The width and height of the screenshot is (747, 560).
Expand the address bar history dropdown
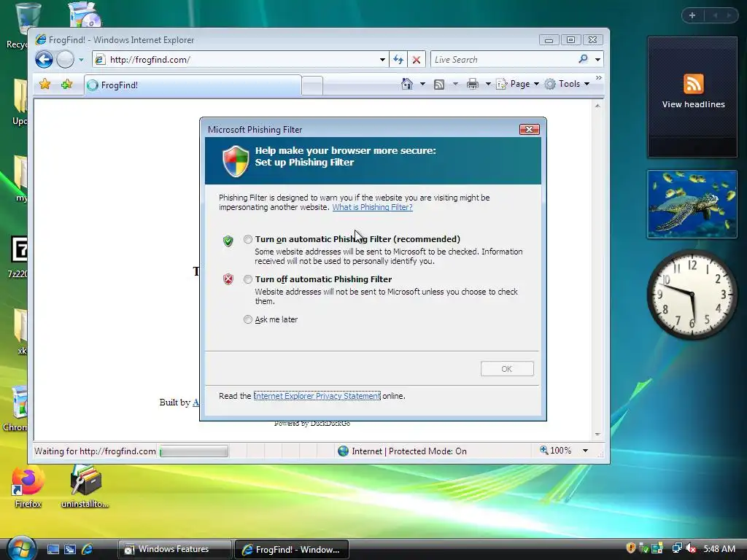pos(382,60)
